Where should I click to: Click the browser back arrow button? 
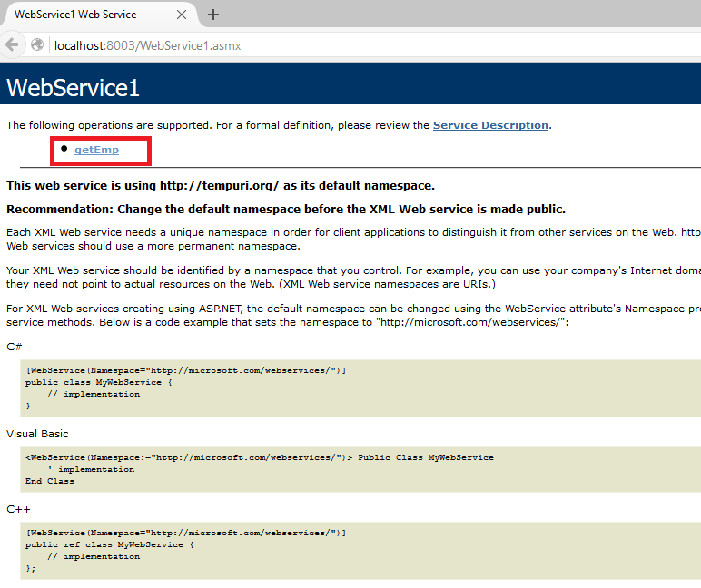point(12,44)
